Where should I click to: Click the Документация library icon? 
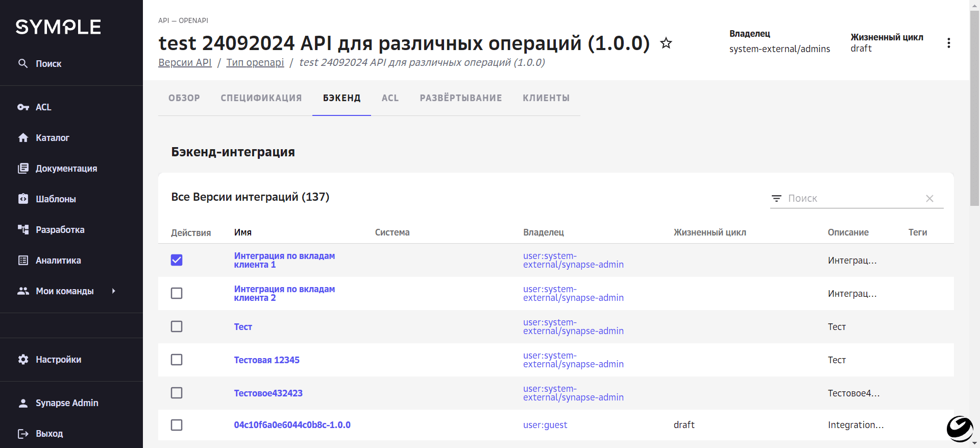coord(23,168)
